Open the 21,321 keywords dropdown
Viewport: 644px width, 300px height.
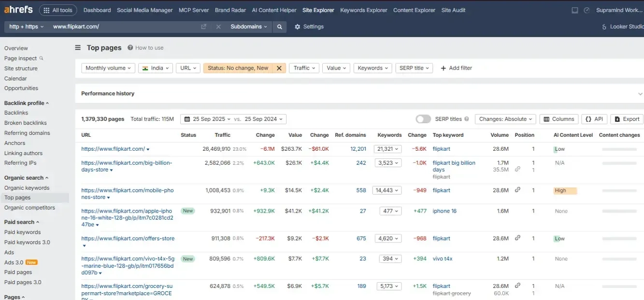coord(388,149)
